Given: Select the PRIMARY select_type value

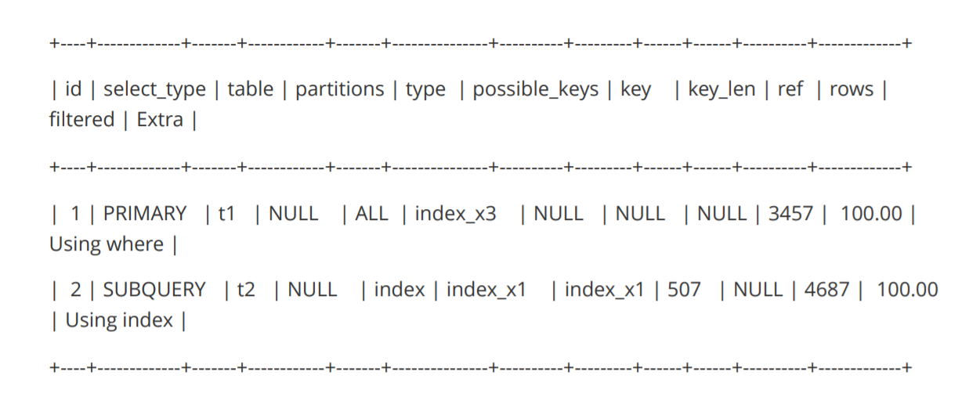Looking at the screenshot, I should [145, 214].
